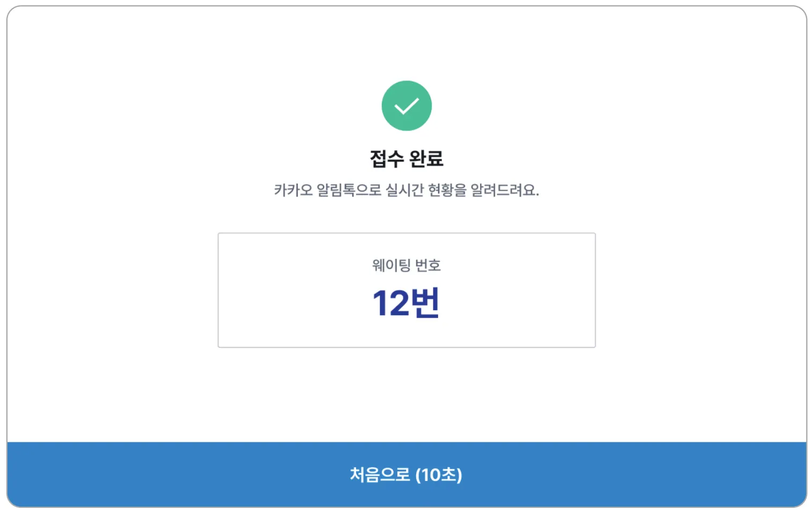Click the digits 12 in blue

(x=391, y=304)
